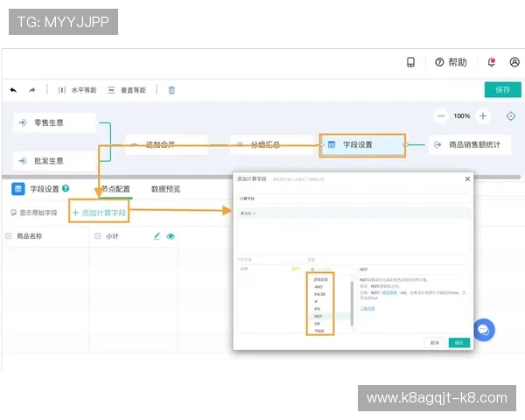
Task: Select the TRUE function
Action: click(319, 331)
